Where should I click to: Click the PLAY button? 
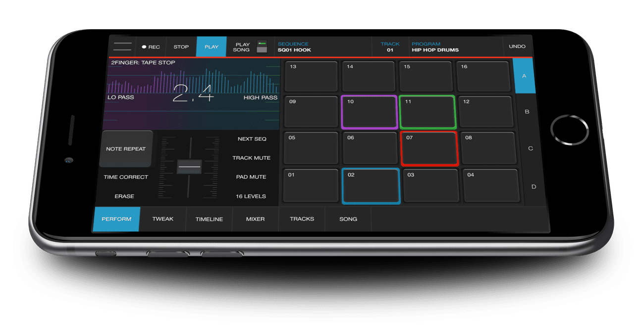click(212, 47)
